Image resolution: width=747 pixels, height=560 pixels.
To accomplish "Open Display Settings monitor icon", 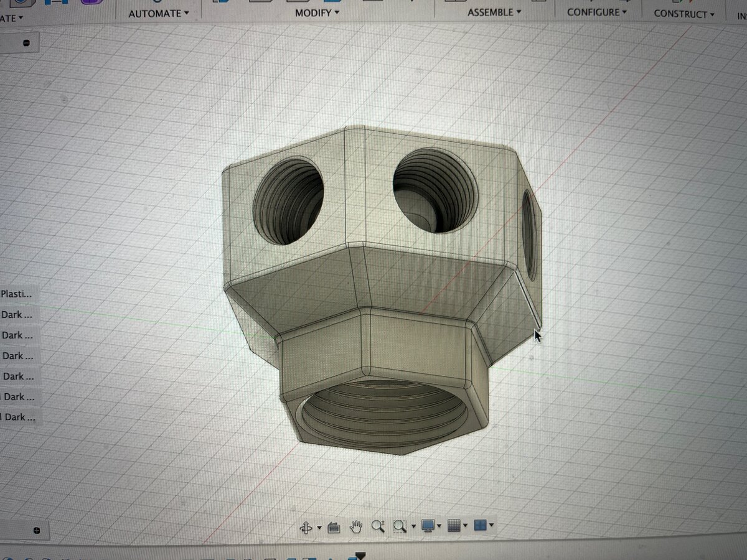I will coord(428,526).
